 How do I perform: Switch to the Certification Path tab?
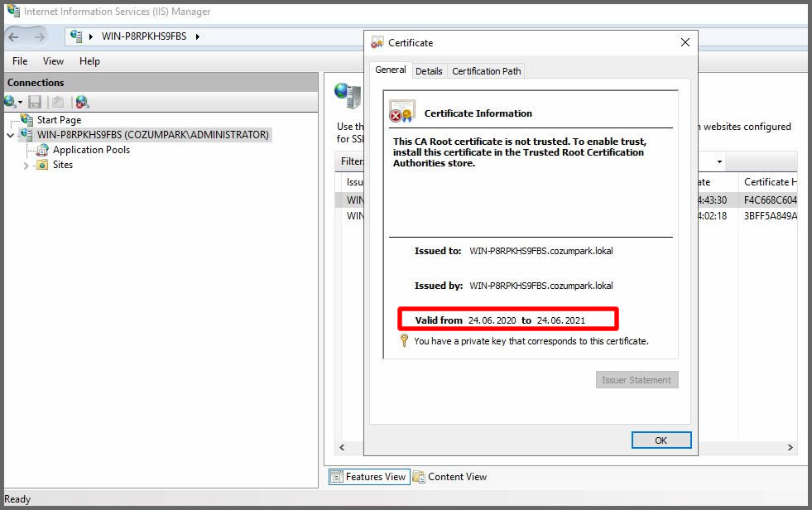486,71
